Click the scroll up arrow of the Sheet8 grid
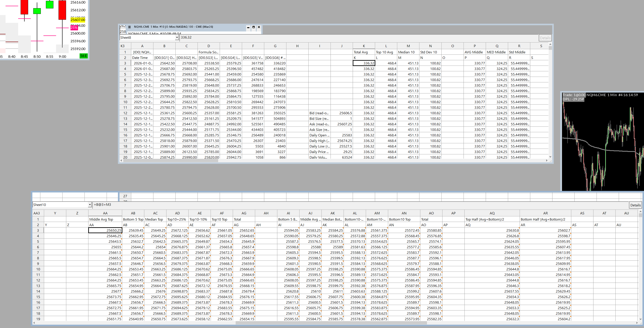Image resolution: width=644 pixels, height=328 pixels. point(550,45)
